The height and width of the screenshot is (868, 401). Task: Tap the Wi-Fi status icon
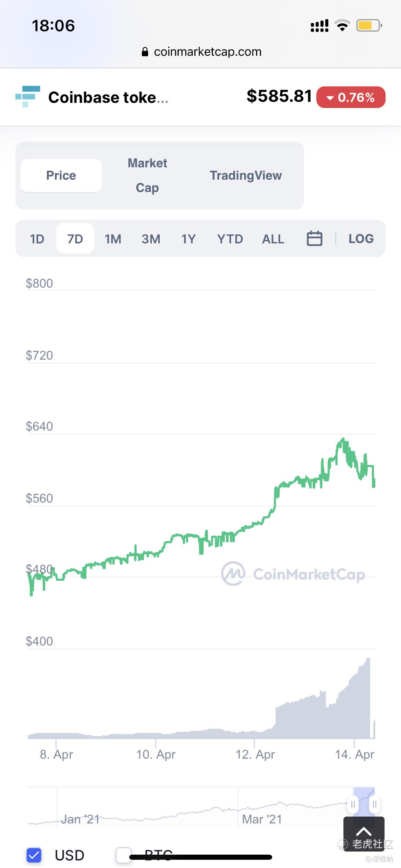coord(342,26)
